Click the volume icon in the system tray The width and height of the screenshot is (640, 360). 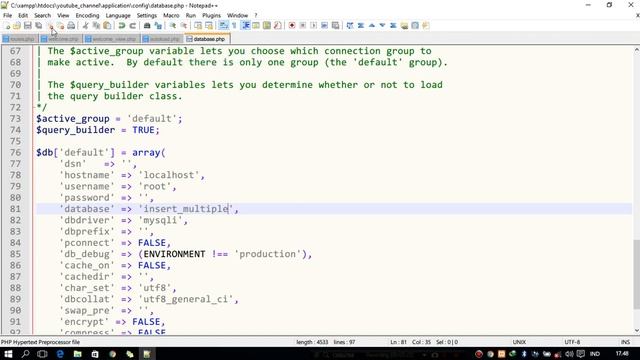(569, 354)
